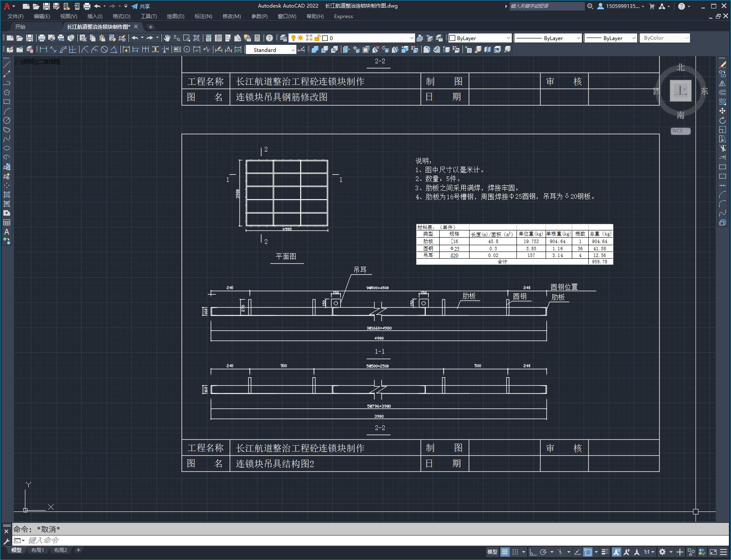The image size is (731, 560).
Task: Open workspace switching gear icon
Action: (662, 552)
